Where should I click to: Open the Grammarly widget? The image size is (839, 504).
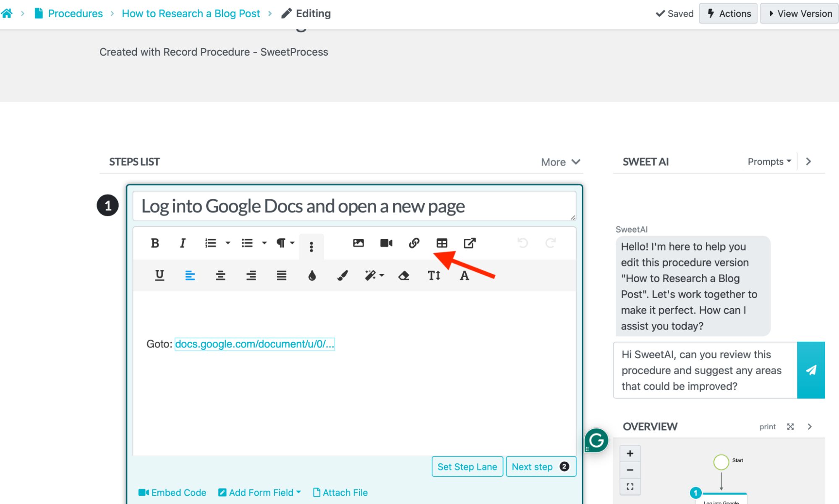point(596,440)
